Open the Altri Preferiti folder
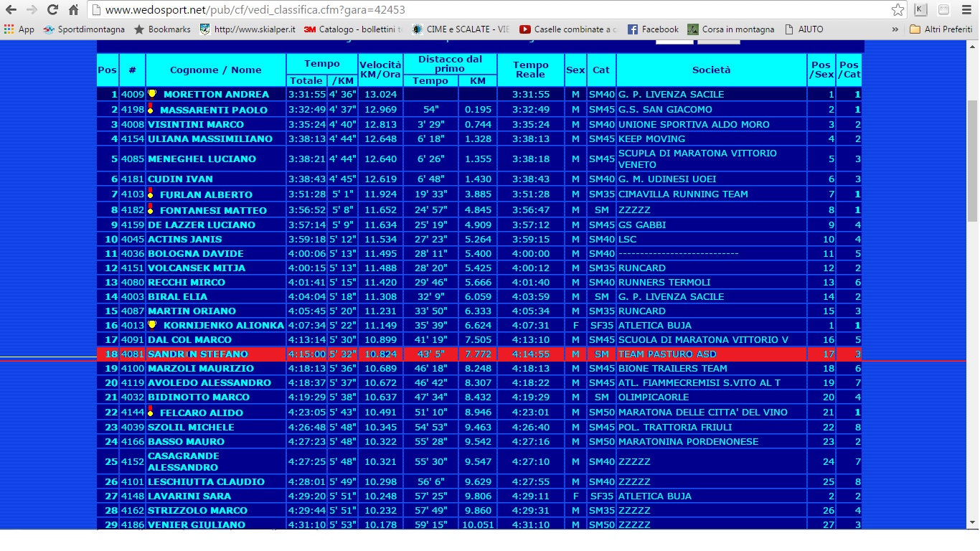The image size is (980, 551). click(941, 29)
